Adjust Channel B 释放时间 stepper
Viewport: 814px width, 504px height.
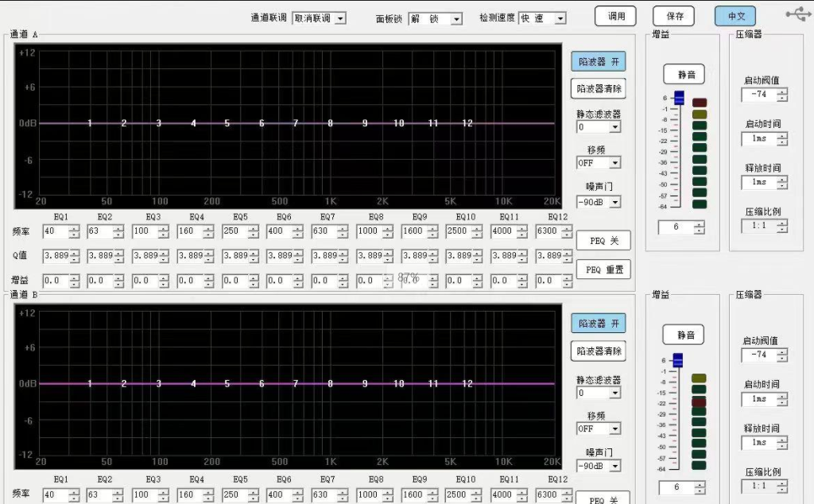[782, 444]
